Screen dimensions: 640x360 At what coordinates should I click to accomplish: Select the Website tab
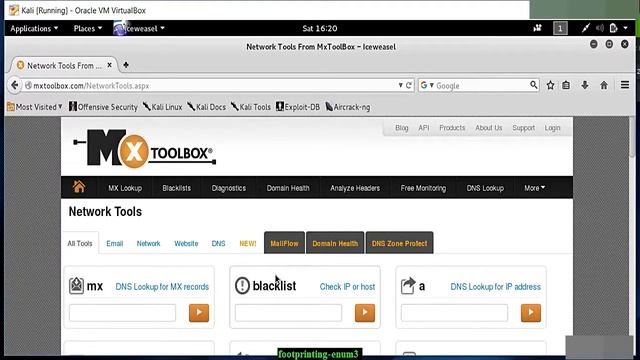(186, 243)
